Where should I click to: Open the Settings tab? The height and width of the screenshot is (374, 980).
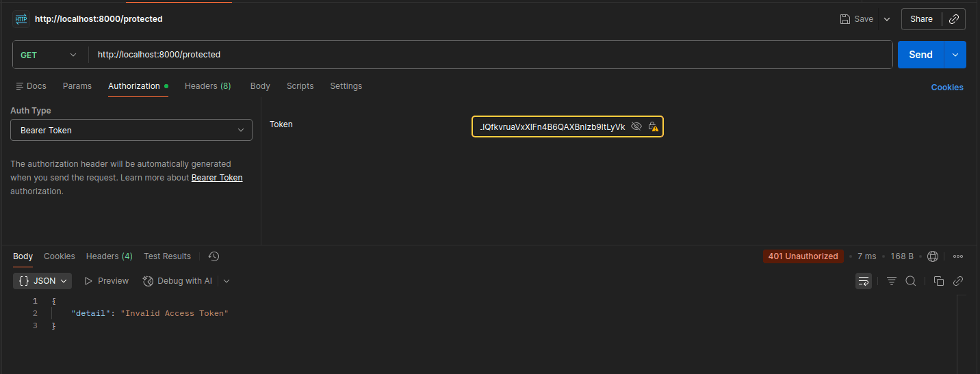346,86
